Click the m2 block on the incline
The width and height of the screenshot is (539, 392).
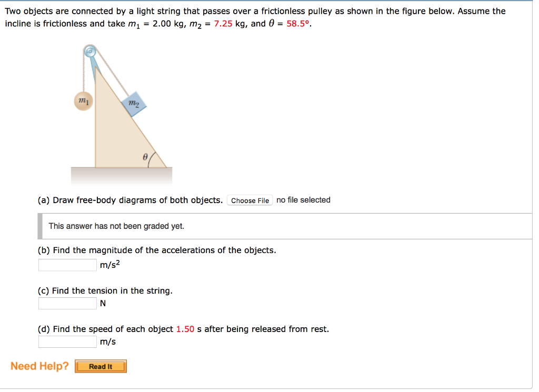[135, 105]
